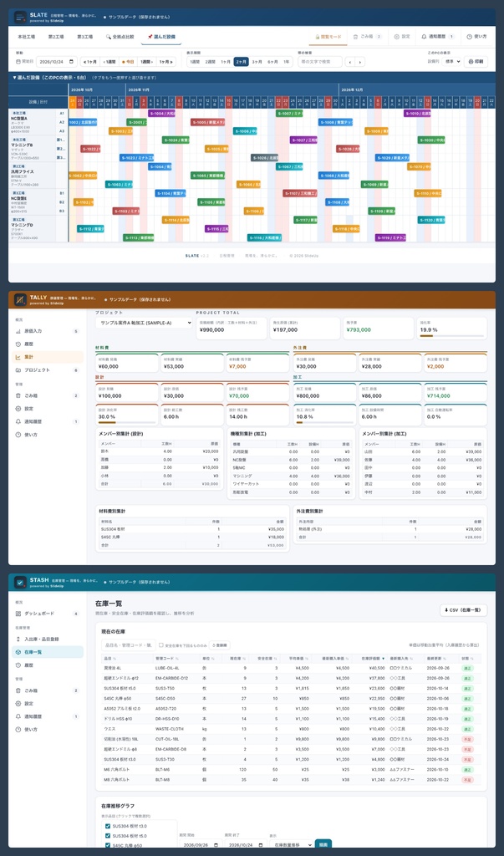Move forward one month (1ヶ月▸)
The height and width of the screenshot is (856, 504).
pos(165,62)
